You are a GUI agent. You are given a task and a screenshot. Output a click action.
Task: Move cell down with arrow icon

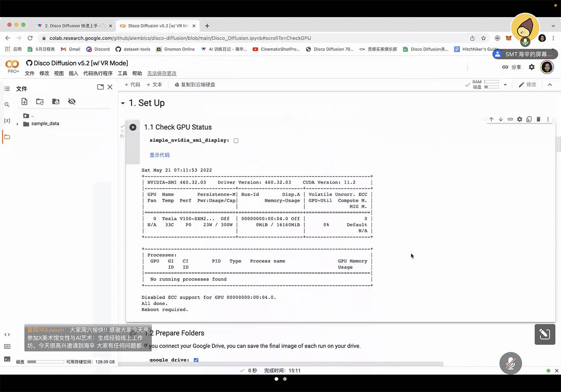[x=501, y=119]
